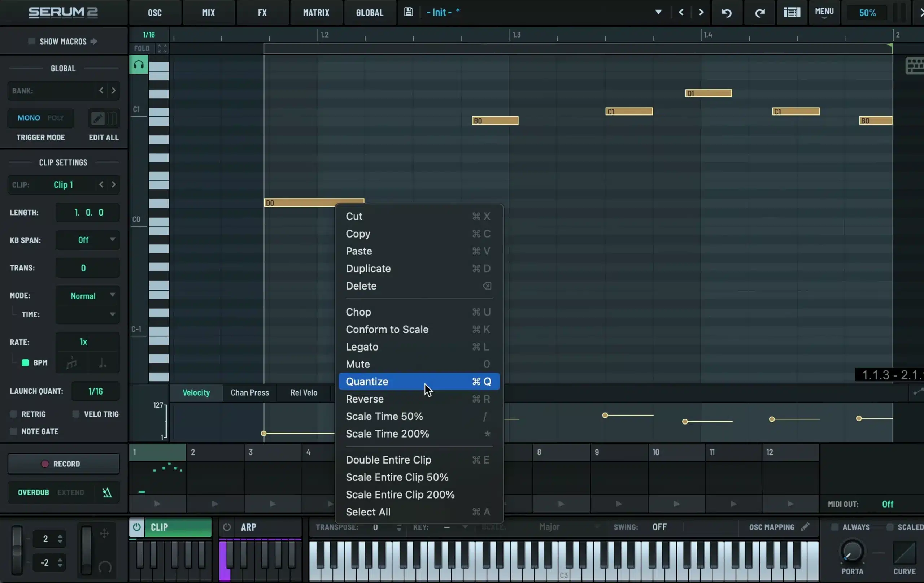The image size is (924, 583).
Task: Click the next bank arrow
Action: pos(114,91)
